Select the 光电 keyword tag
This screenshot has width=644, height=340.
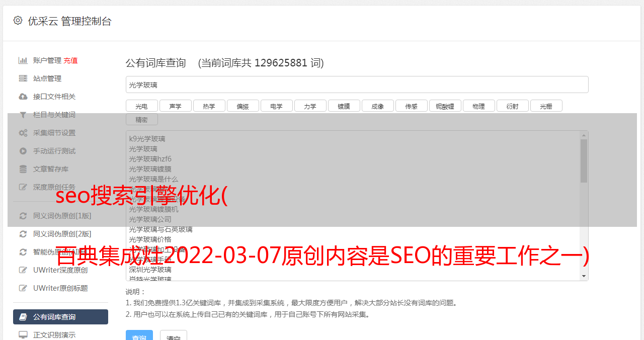coord(142,106)
